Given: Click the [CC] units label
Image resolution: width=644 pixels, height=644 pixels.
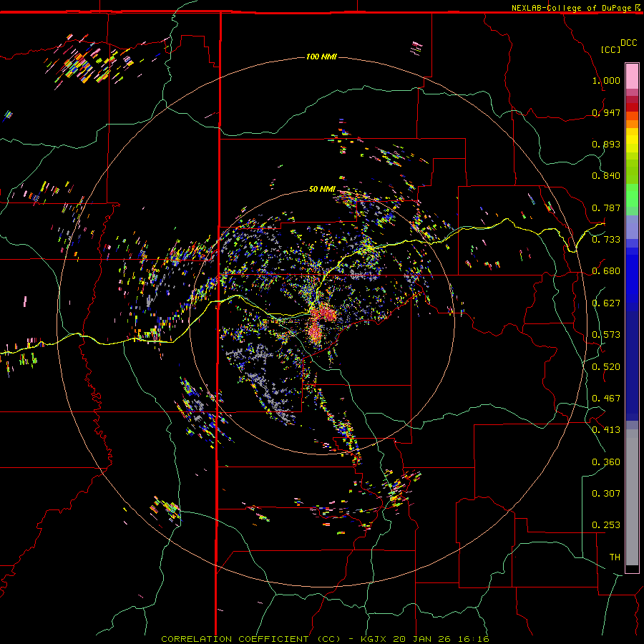Looking at the screenshot, I should click(611, 49).
